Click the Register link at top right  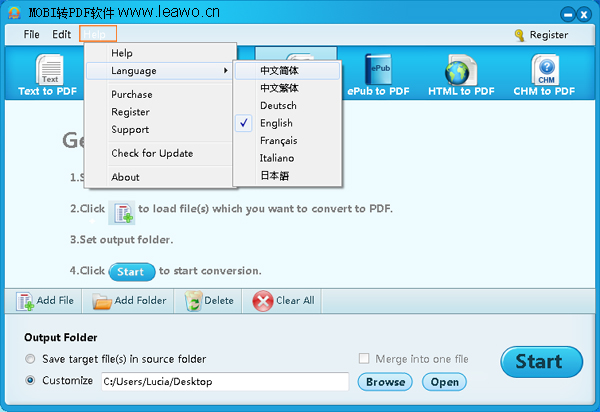(549, 35)
